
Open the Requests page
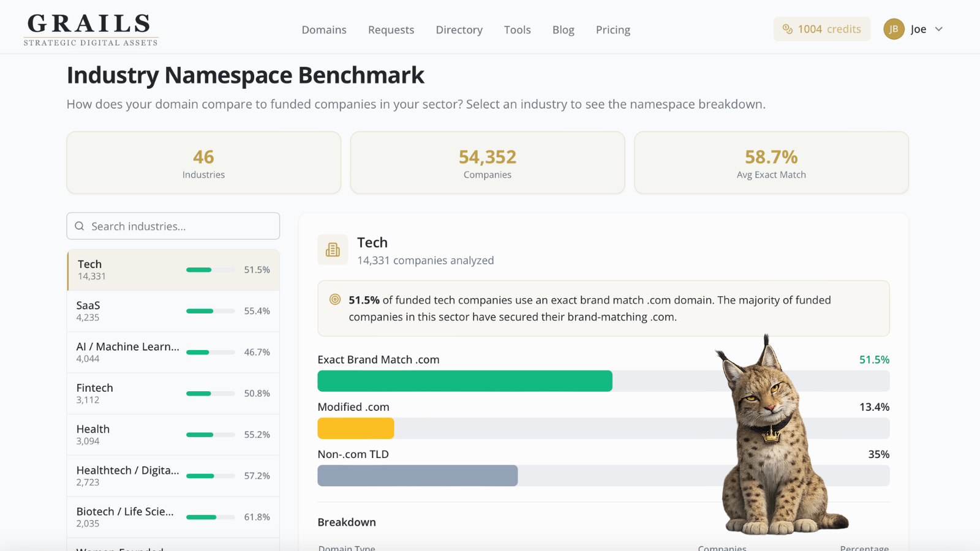(x=391, y=30)
